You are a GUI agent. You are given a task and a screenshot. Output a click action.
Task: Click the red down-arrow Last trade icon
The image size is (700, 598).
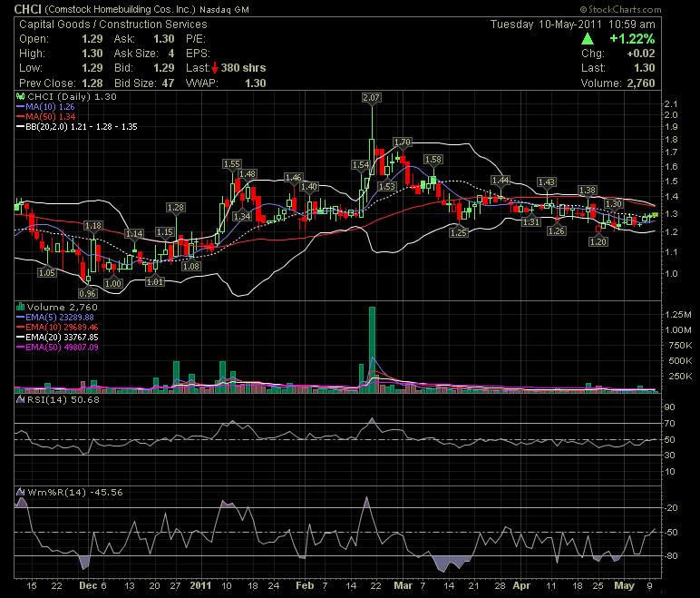(215, 68)
